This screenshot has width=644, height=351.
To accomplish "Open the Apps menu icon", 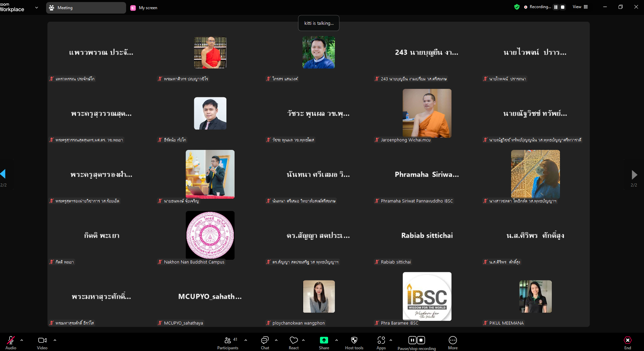I will tap(381, 342).
